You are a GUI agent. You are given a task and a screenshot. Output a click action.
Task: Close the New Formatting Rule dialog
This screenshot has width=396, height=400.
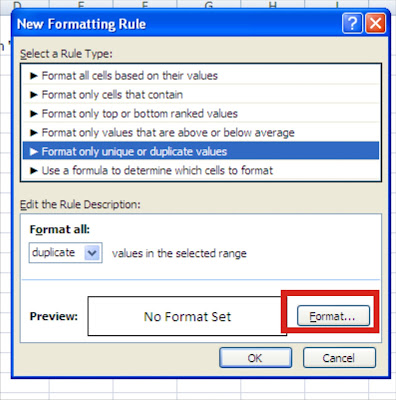375,24
